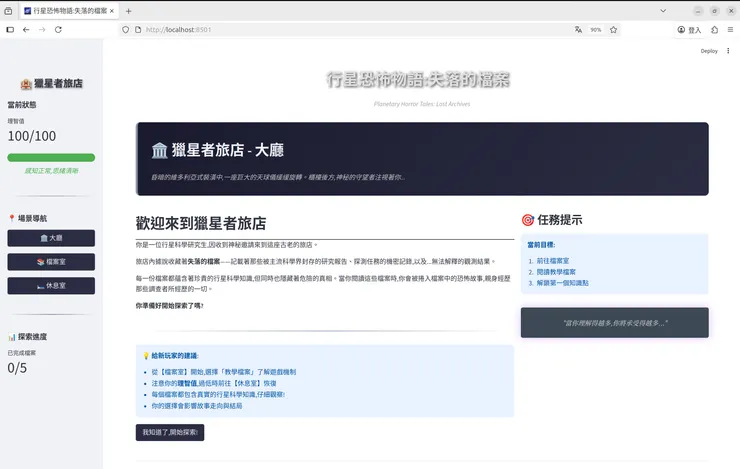Click the 當前目標 label
This screenshot has width=740, height=469.
(x=541, y=245)
